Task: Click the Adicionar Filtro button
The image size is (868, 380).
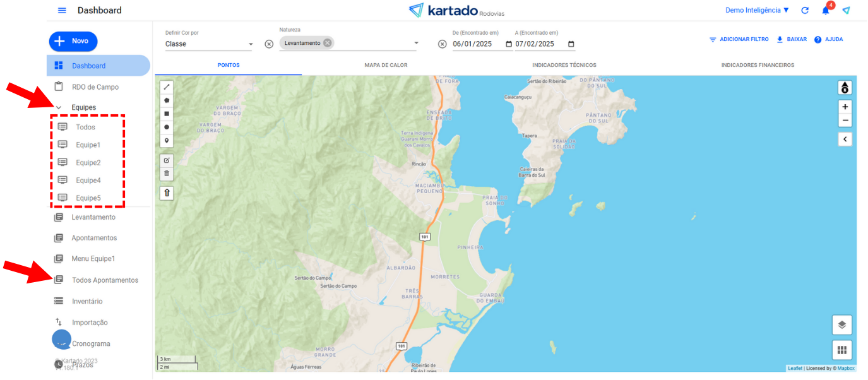Action: [x=739, y=39]
